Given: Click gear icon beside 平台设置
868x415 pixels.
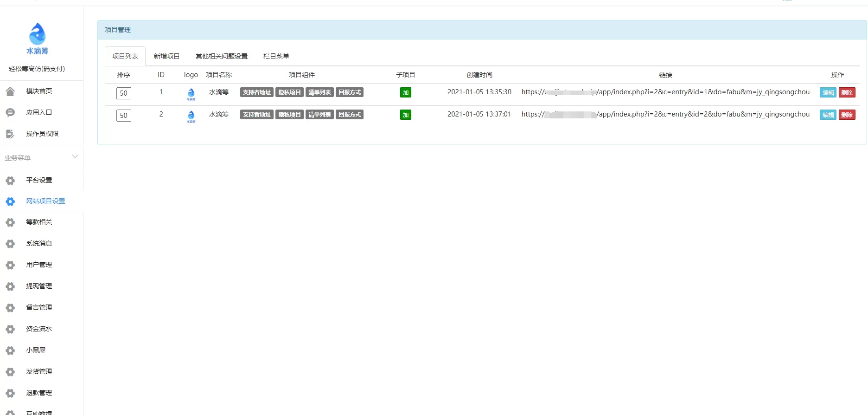Looking at the screenshot, I should 10,181.
